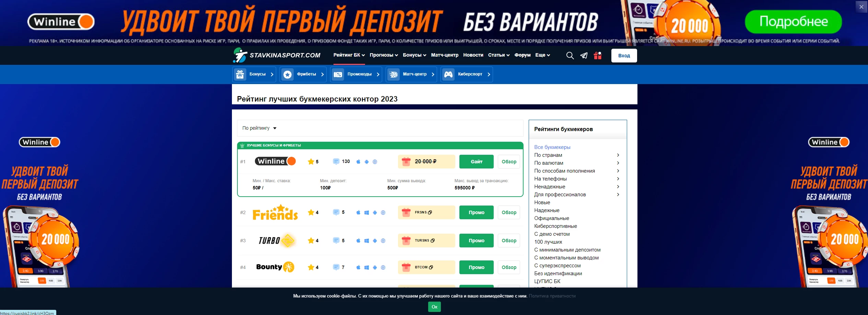Open the Telegram paper plane icon
Image resolution: width=868 pixels, height=315 pixels.
(584, 56)
